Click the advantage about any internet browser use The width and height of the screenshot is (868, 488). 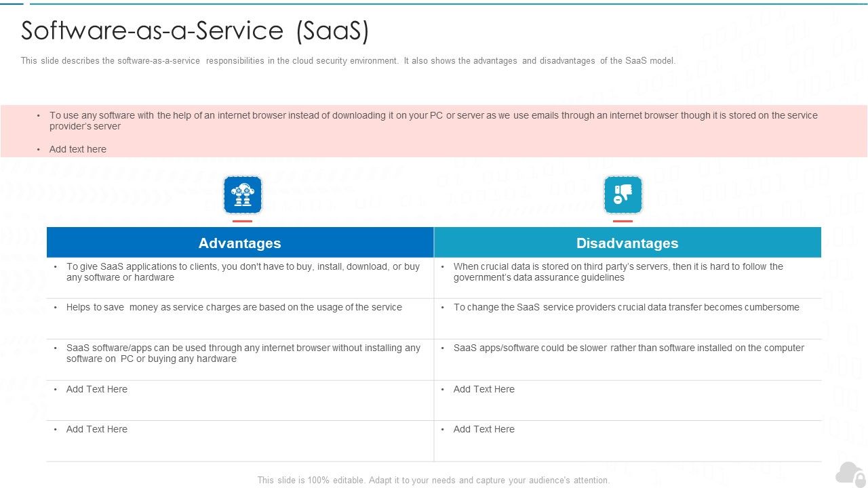pos(243,353)
